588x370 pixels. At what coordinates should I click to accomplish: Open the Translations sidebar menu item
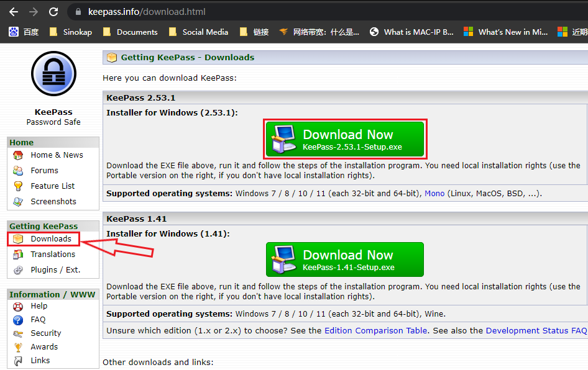(53, 255)
